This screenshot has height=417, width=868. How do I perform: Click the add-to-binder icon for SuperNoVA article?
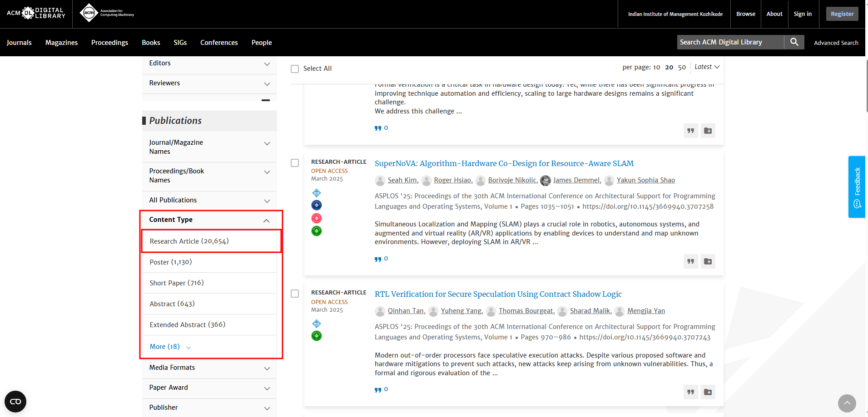click(x=708, y=261)
